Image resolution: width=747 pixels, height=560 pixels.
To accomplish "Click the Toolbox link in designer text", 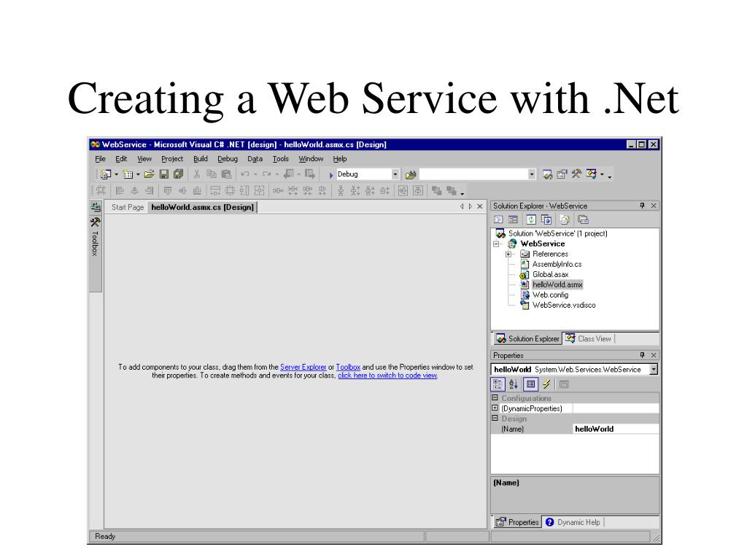I will coord(348,367).
